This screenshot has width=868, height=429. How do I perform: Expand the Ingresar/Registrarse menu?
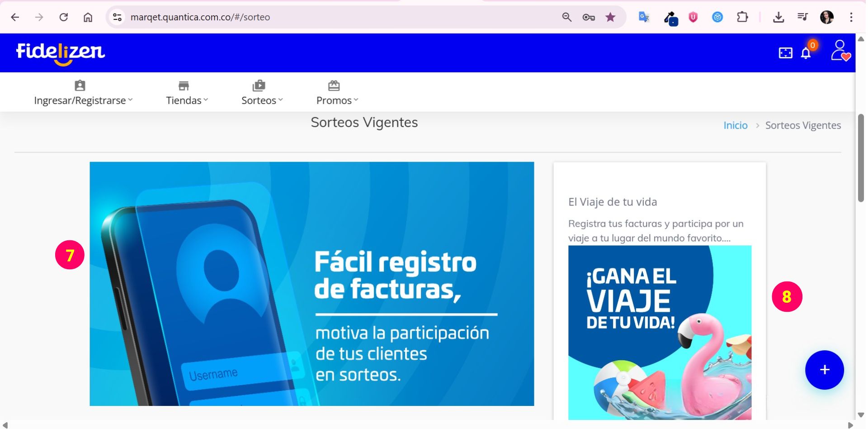click(83, 93)
